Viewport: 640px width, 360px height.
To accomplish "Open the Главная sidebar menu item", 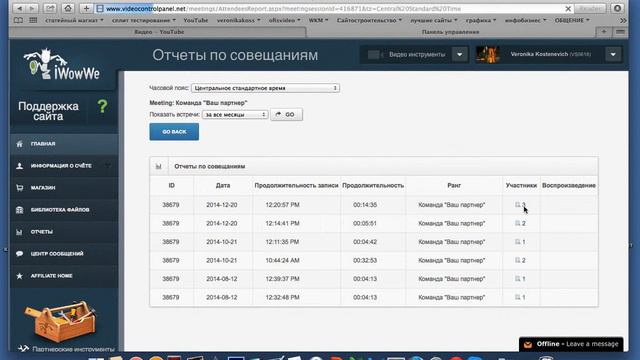I will tap(64, 144).
